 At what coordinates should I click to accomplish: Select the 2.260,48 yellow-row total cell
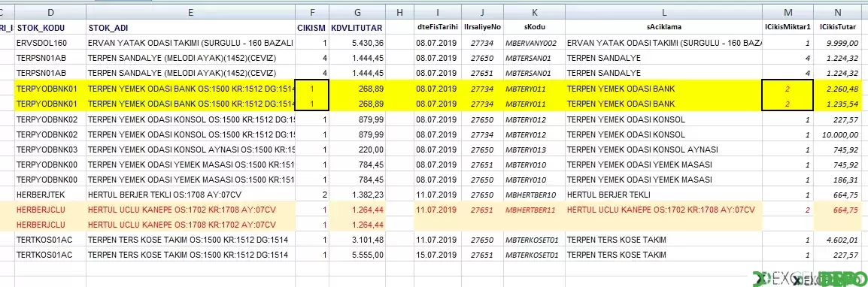(839, 89)
